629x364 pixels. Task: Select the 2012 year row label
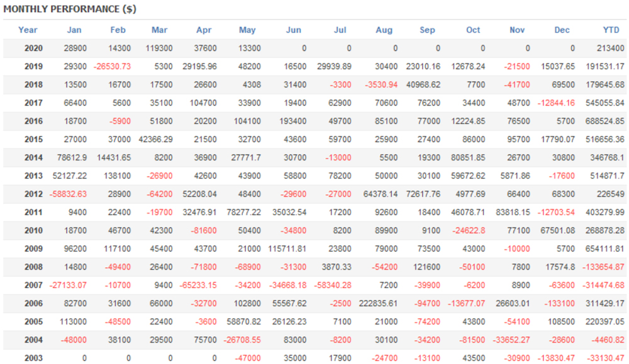[34, 194]
